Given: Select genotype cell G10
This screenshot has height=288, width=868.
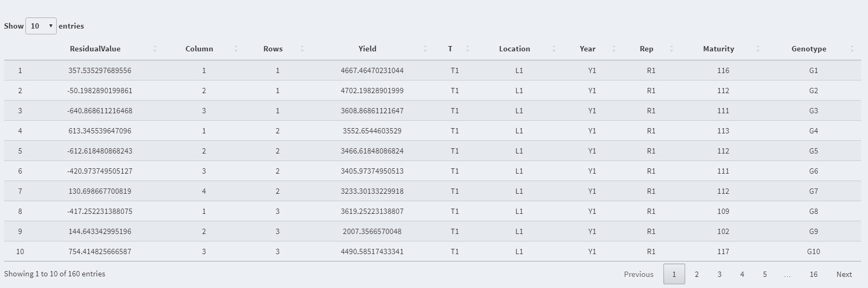Looking at the screenshot, I should (x=813, y=251).
